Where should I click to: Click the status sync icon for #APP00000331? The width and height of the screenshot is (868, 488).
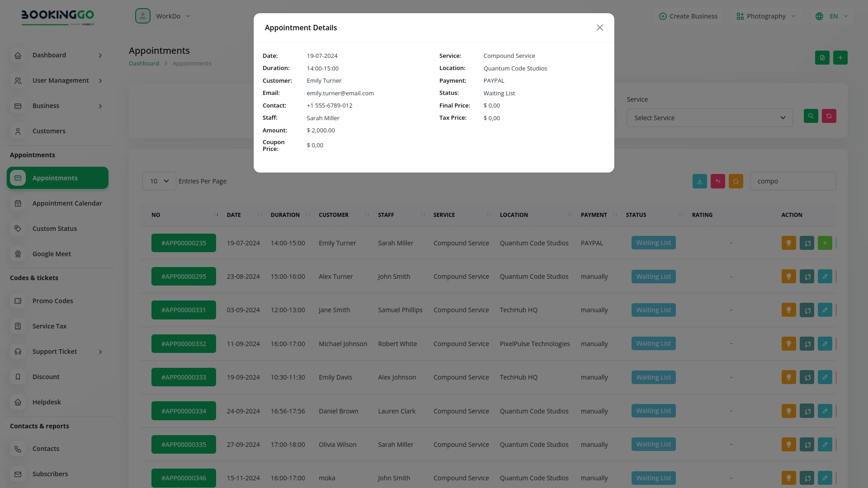click(x=807, y=310)
